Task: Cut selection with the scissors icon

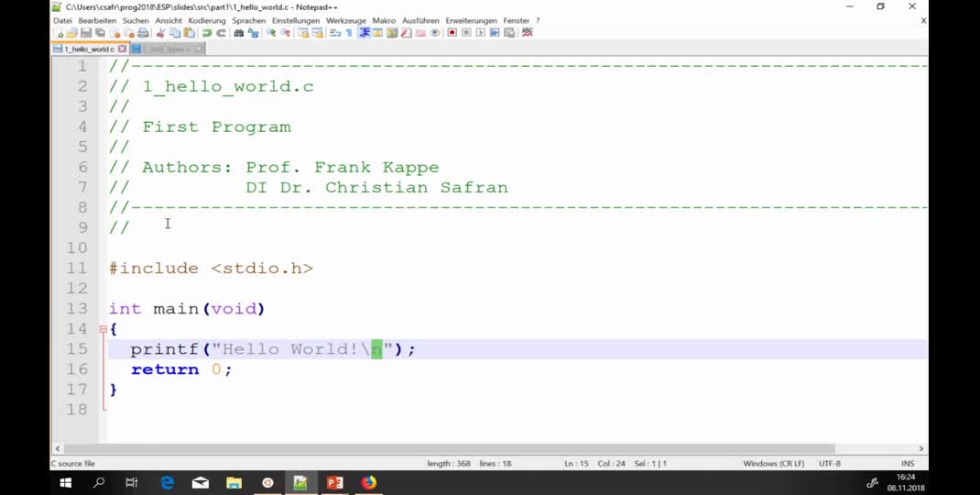Action: click(x=160, y=32)
